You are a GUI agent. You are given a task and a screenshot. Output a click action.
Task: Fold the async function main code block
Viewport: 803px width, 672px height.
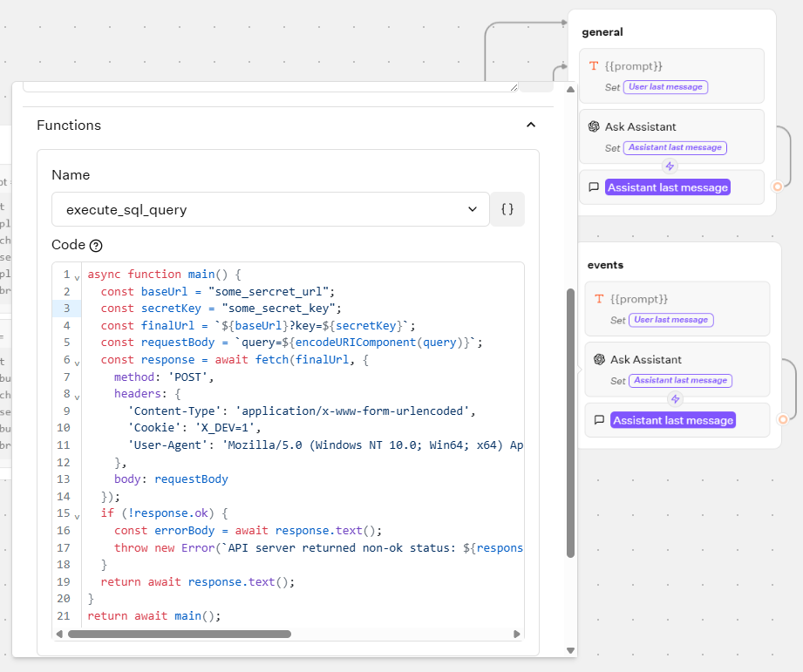click(x=77, y=278)
